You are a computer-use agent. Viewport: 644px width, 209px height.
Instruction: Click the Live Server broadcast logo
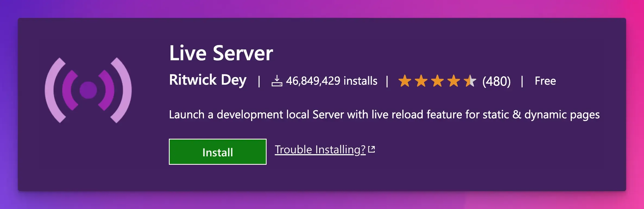pos(88,90)
